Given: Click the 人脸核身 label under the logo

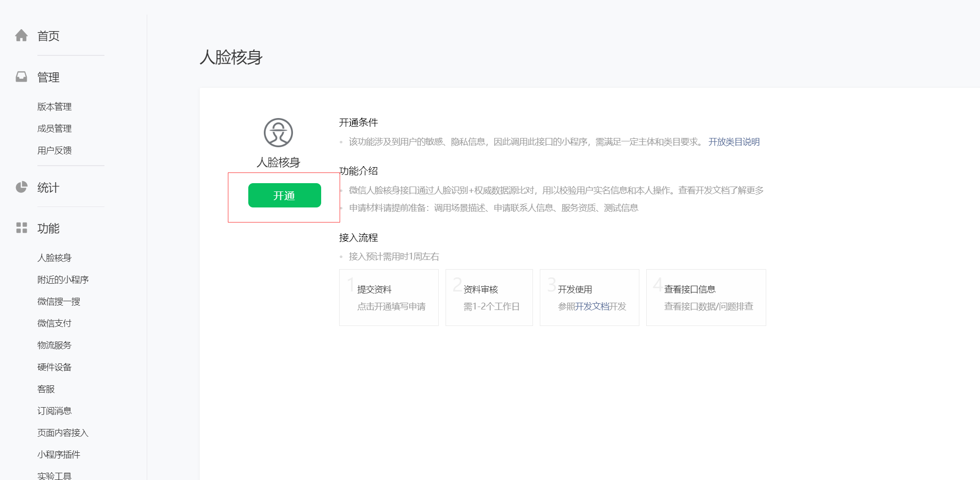Looking at the screenshot, I should coord(278,162).
